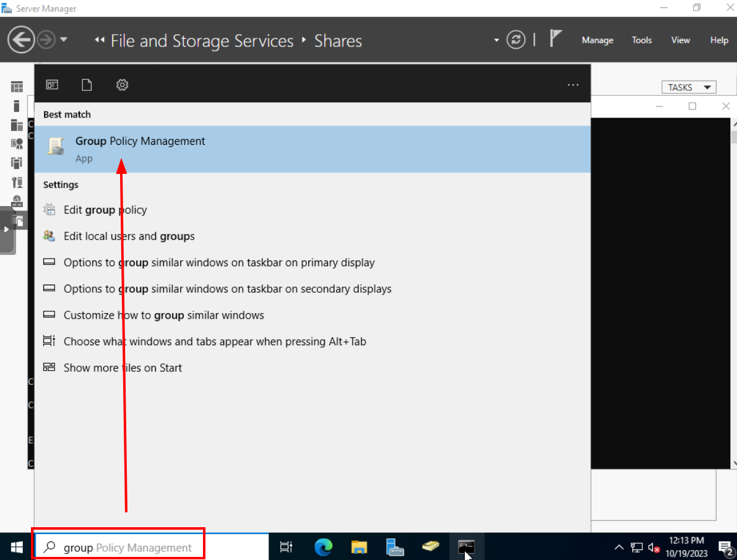Open Edit local users and groups
This screenshot has height=560, width=737.
[129, 236]
